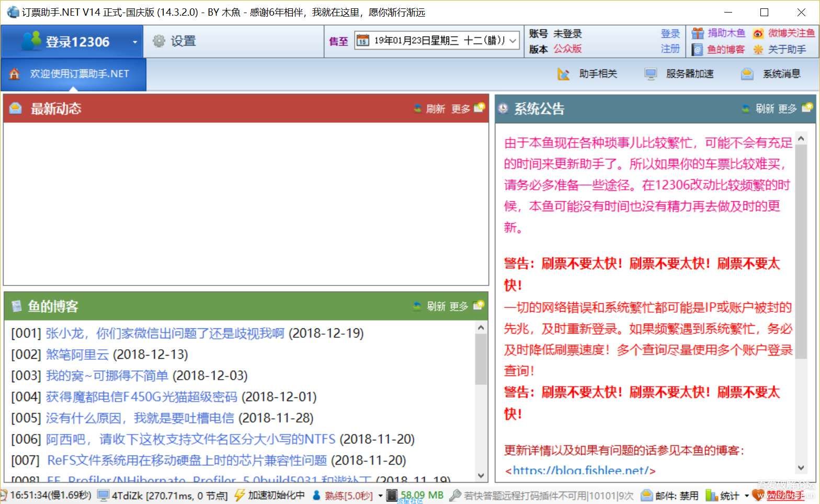Open the https://blog.fishlee.net/ link in 系统公告
The width and height of the screenshot is (820, 504).
click(580, 470)
